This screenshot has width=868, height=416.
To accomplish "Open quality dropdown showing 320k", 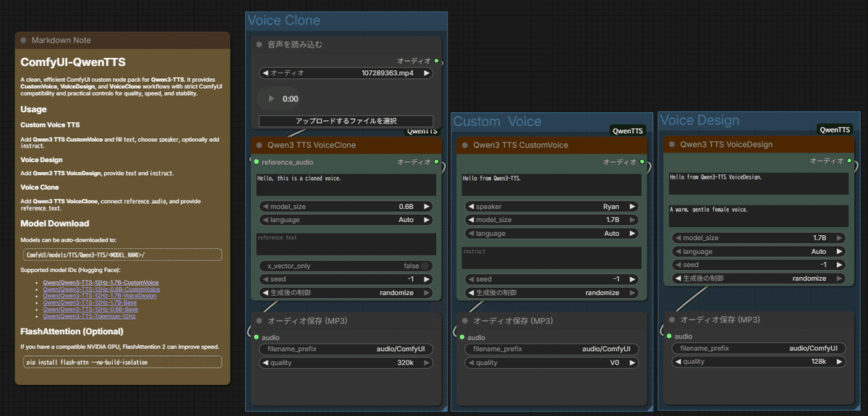I will [346, 363].
